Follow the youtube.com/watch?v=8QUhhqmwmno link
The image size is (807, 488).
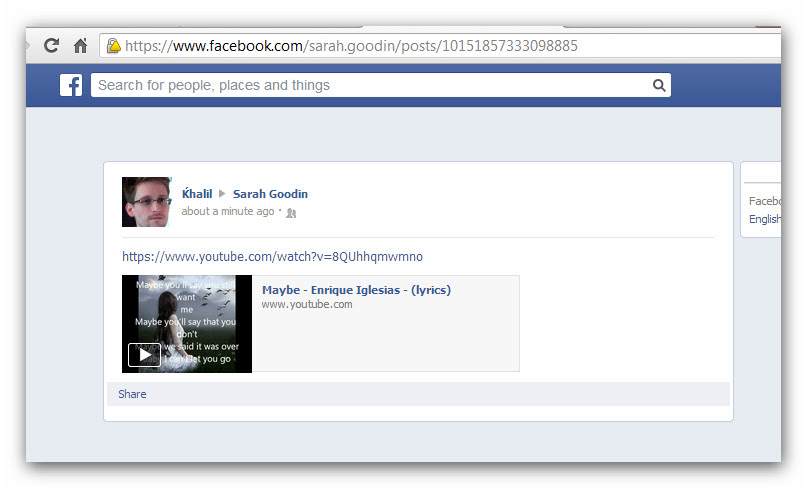tap(272, 256)
